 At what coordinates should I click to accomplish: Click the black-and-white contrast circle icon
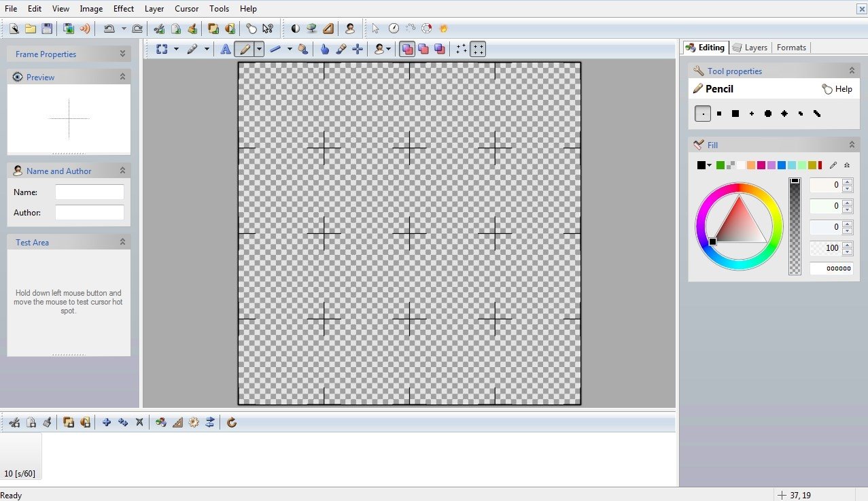pos(295,29)
